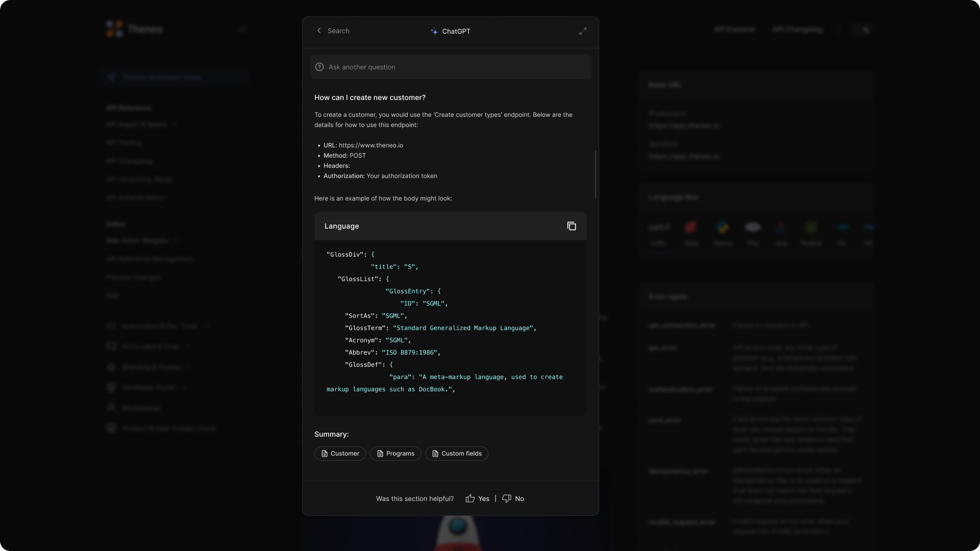The height and width of the screenshot is (551, 980).
Task: Mark section helpful with Yes
Action: (x=483, y=498)
